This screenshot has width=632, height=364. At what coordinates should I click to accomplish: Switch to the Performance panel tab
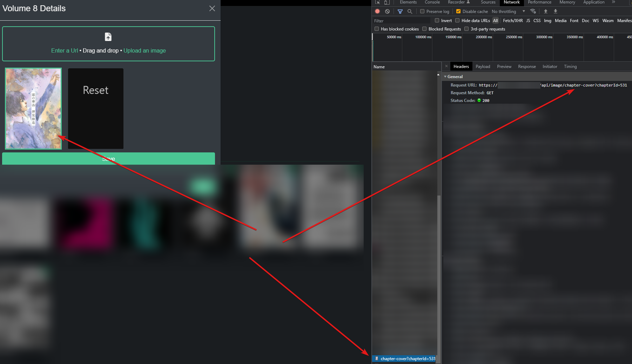(539, 2)
